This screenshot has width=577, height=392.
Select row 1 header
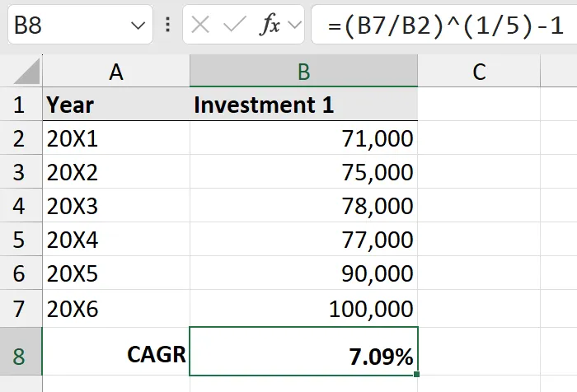coord(21,104)
